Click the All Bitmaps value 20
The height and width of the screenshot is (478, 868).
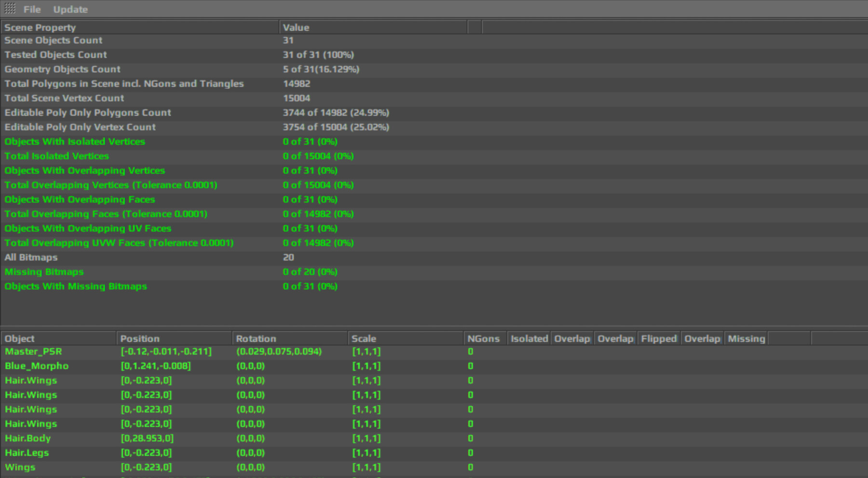[x=288, y=258]
